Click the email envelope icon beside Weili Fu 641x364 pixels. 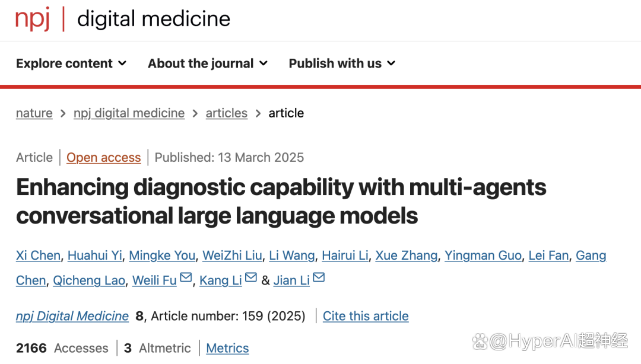(186, 277)
